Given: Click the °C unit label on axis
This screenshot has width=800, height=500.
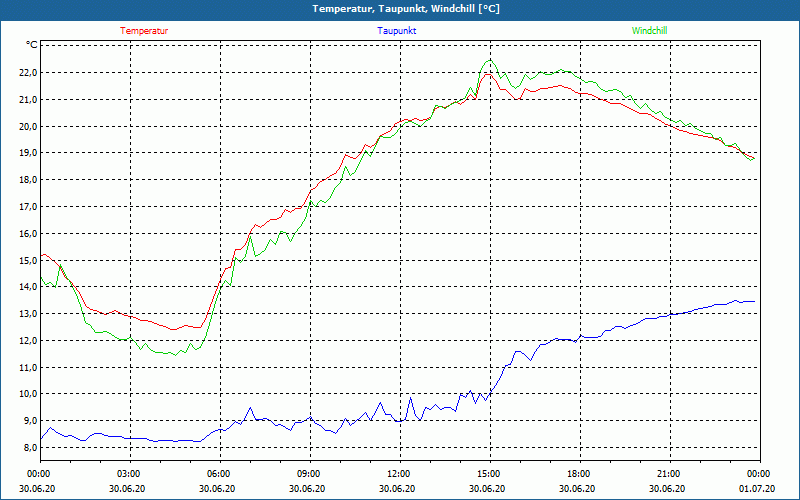Looking at the screenshot, I should pyautogui.click(x=32, y=45).
